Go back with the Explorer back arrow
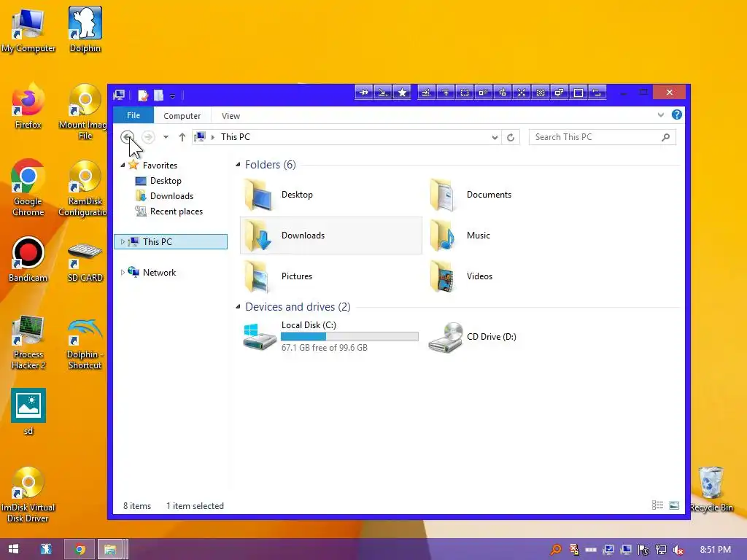The height and width of the screenshot is (560, 747). (x=127, y=137)
